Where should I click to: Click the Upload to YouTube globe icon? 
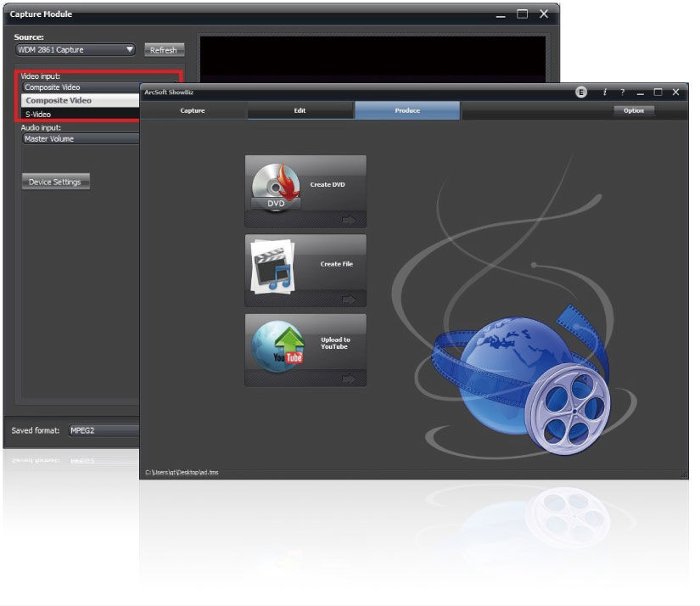coord(277,346)
